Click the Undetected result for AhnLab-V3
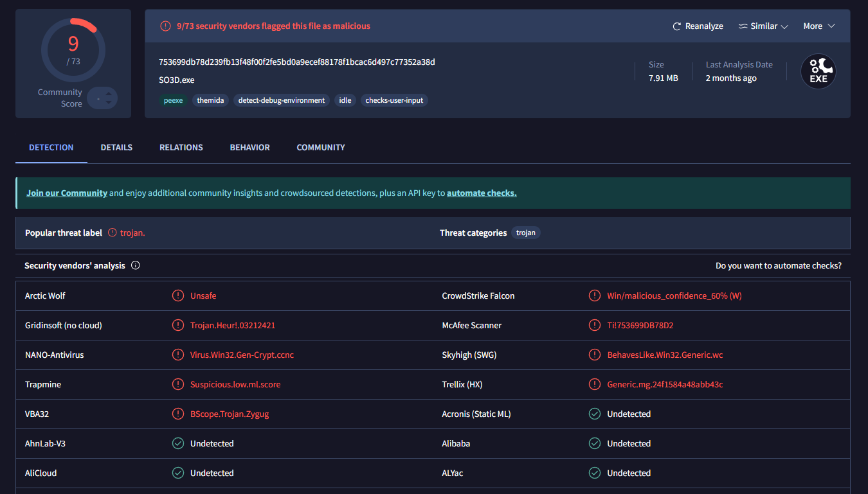The image size is (868, 494). (x=212, y=443)
